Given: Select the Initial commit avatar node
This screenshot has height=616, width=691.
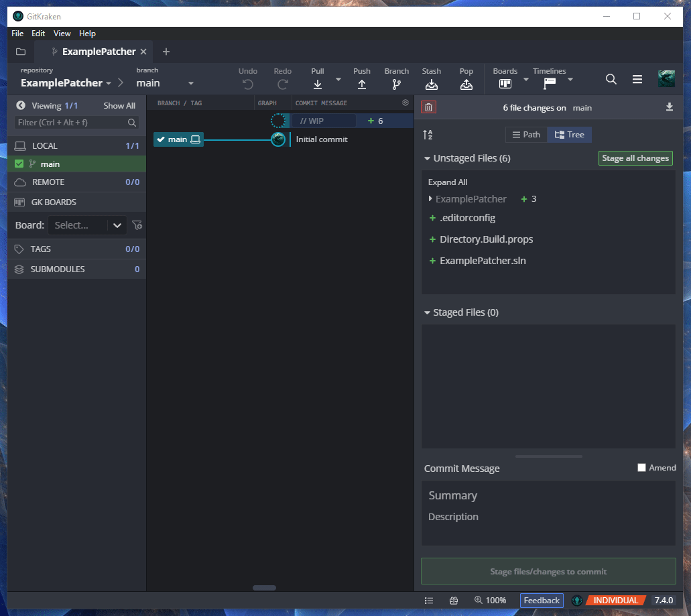Looking at the screenshot, I should (x=278, y=139).
